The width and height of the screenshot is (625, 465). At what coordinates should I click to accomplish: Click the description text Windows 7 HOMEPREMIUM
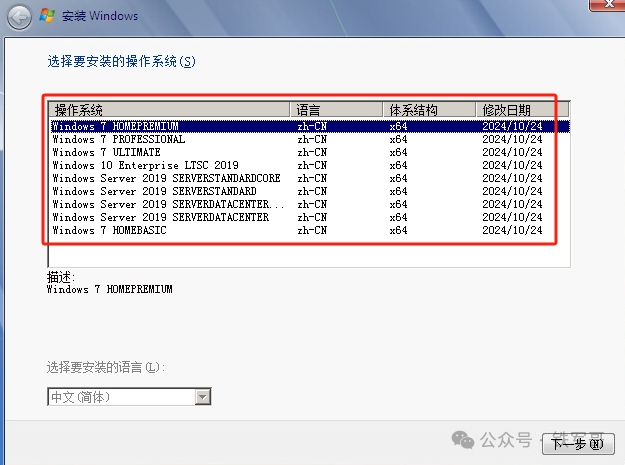(x=110, y=289)
